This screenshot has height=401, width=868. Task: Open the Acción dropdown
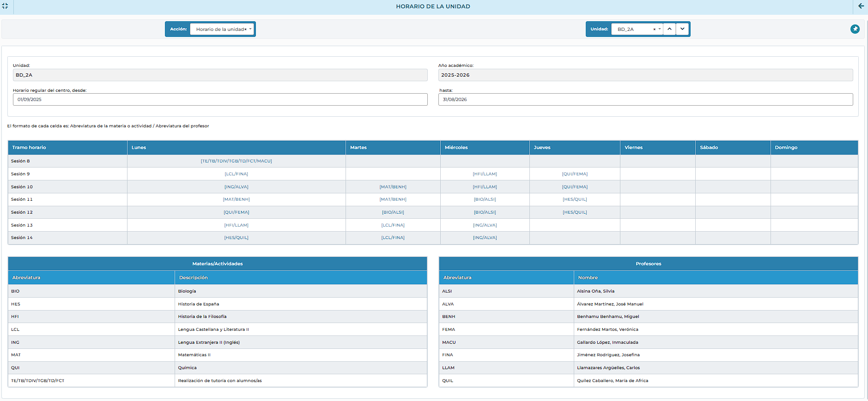click(x=250, y=29)
